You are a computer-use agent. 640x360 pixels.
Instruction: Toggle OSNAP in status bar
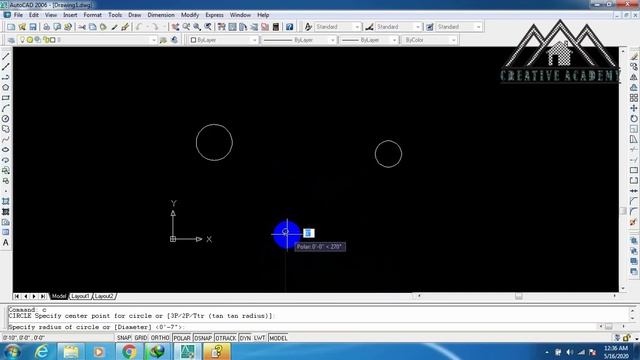pyautogui.click(x=203, y=338)
